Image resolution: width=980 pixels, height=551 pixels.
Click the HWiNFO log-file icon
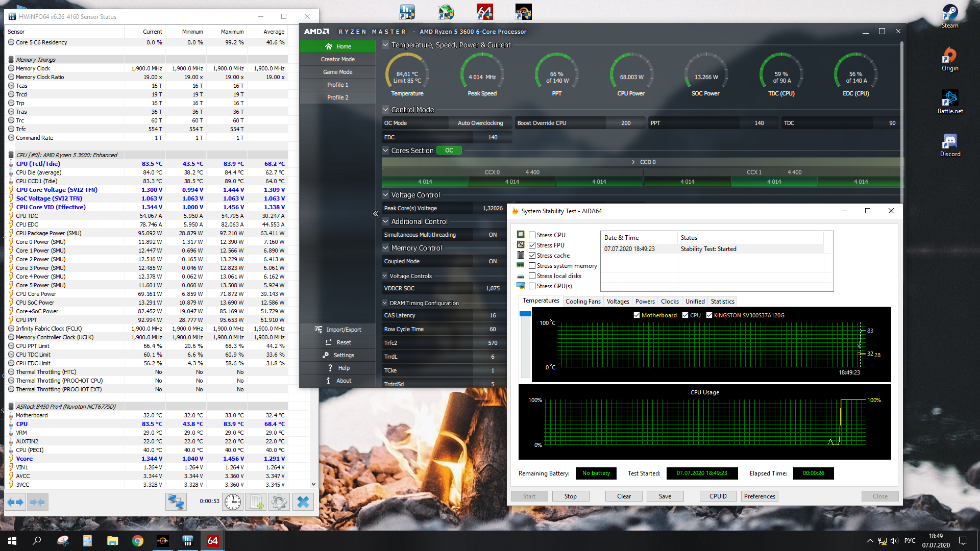coord(256,502)
